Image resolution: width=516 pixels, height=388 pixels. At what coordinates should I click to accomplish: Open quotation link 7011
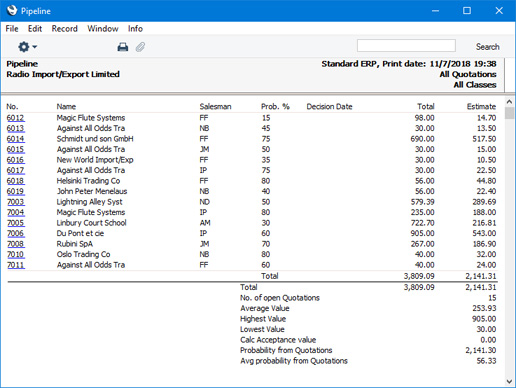[x=15, y=265]
